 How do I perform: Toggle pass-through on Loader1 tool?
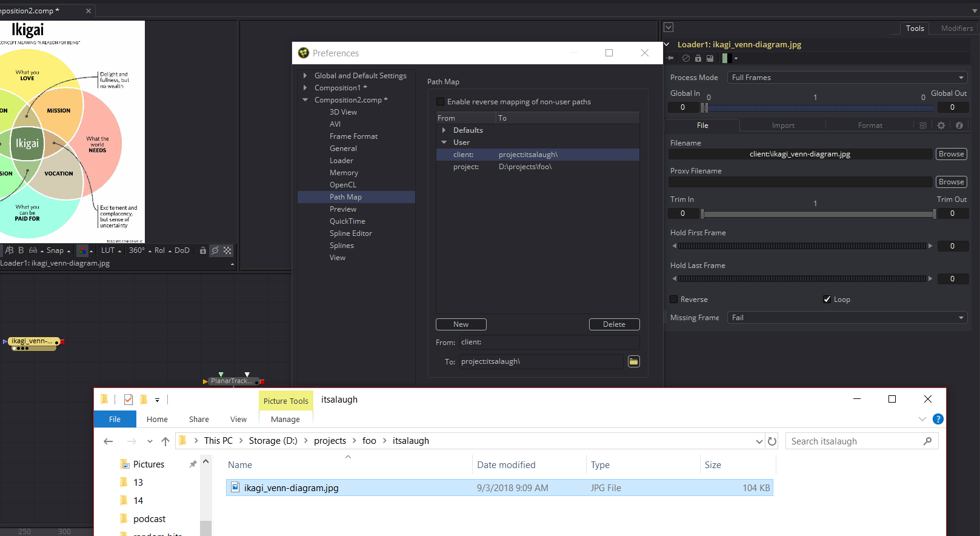(x=685, y=58)
